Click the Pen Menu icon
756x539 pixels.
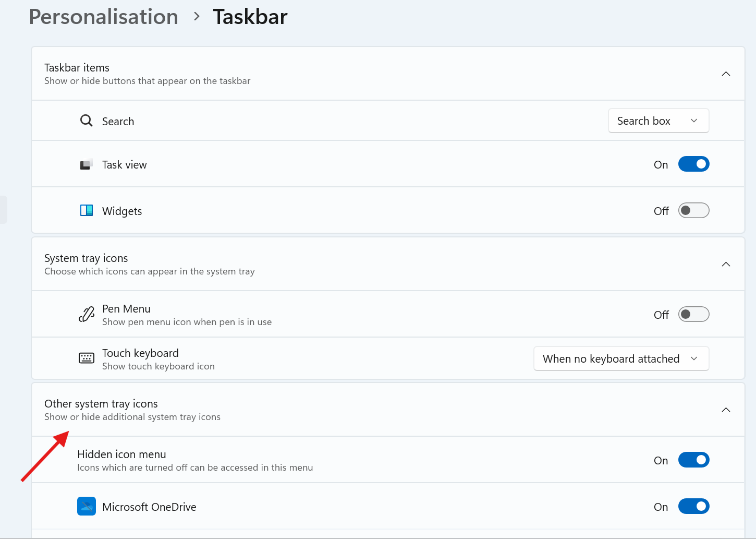(87, 314)
